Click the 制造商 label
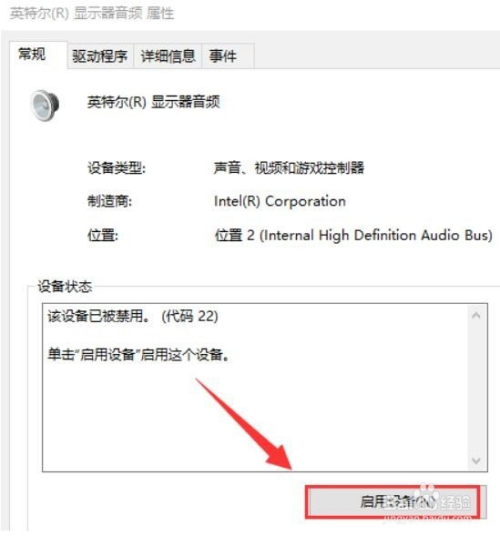The height and width of the screenshot is (536, 500). (110, 201)
